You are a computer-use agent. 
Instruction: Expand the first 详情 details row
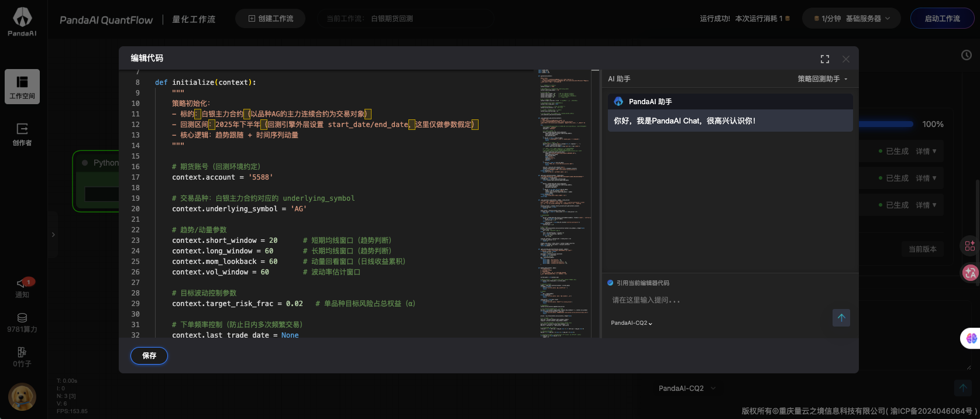926,151
